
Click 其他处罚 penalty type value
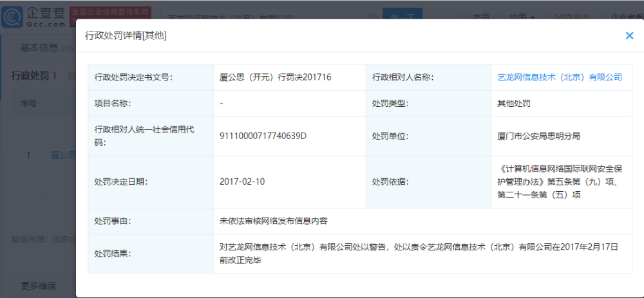click(514, 104)
